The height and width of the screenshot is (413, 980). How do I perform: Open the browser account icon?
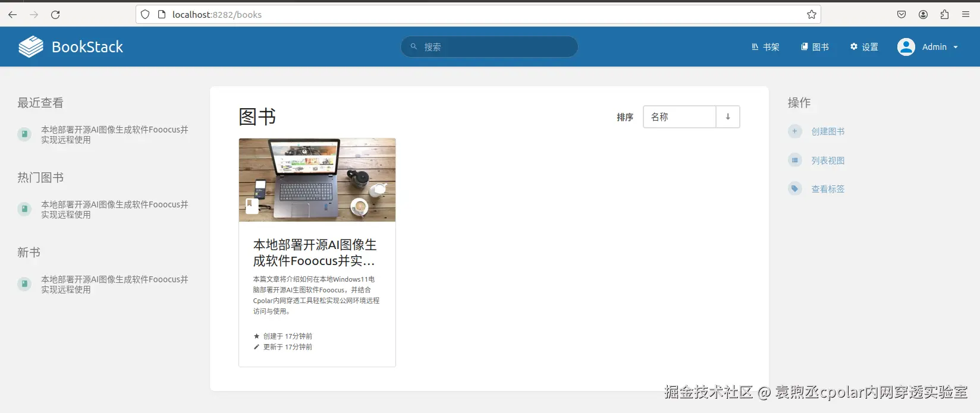coord(923,14)
